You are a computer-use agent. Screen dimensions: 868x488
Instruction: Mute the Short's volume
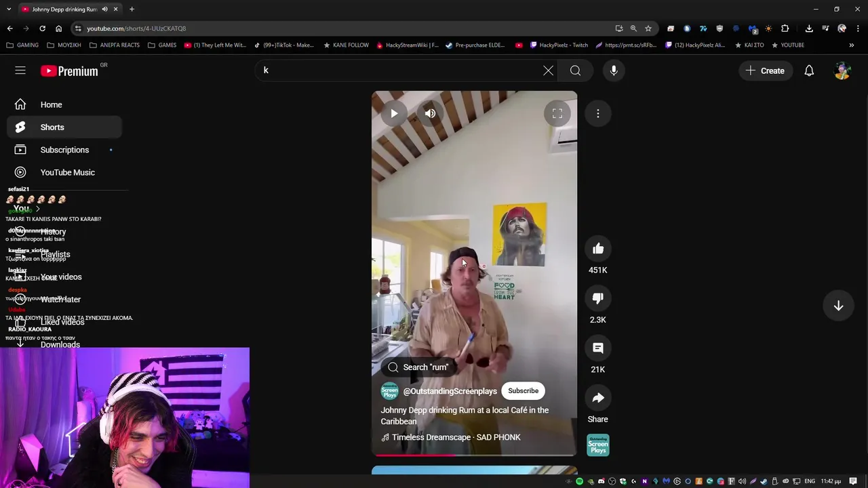[x=430, y=113]
